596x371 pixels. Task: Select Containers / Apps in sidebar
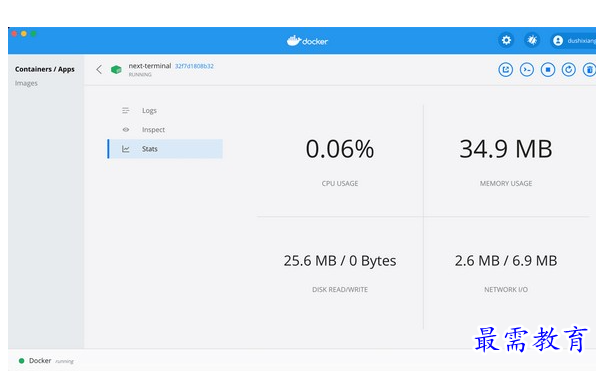pyautogui.click(x=45, y=69)
